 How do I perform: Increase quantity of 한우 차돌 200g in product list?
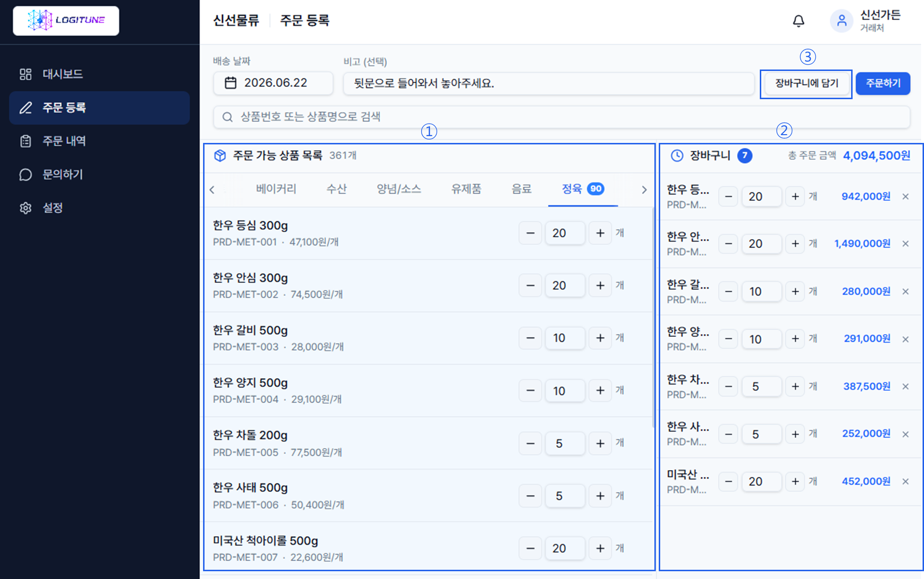click(x=600, y=443)
